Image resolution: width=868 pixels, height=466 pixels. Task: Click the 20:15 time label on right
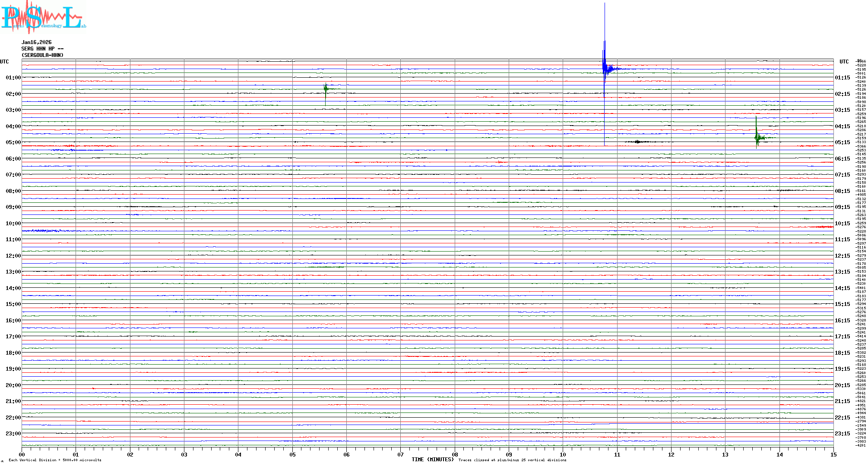coord(842,385)
